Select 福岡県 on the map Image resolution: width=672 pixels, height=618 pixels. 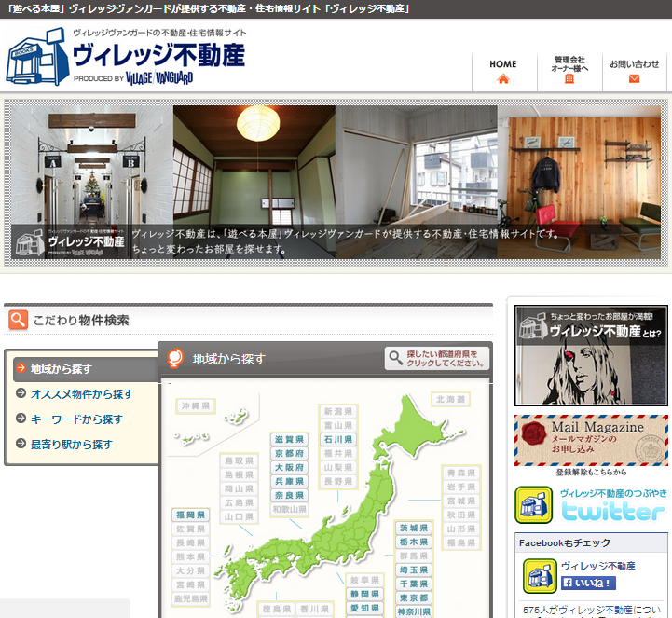(x=190, y=515)
